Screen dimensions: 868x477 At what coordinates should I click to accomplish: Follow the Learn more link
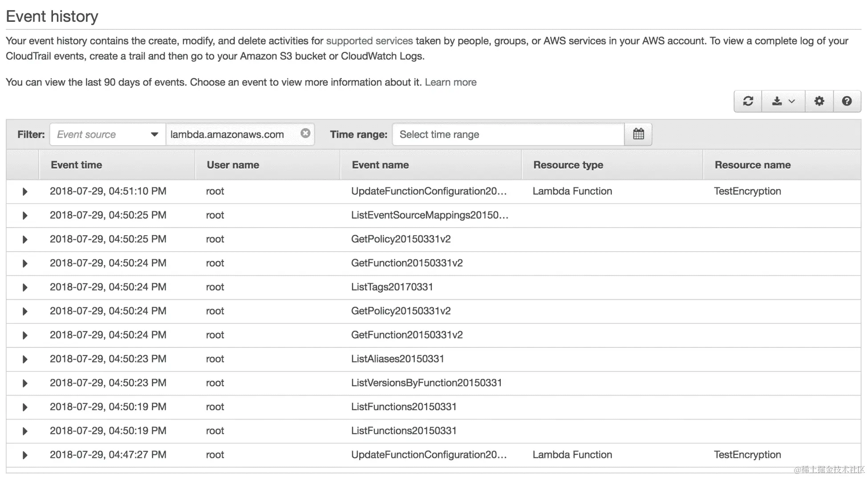(x=450, y=82)
